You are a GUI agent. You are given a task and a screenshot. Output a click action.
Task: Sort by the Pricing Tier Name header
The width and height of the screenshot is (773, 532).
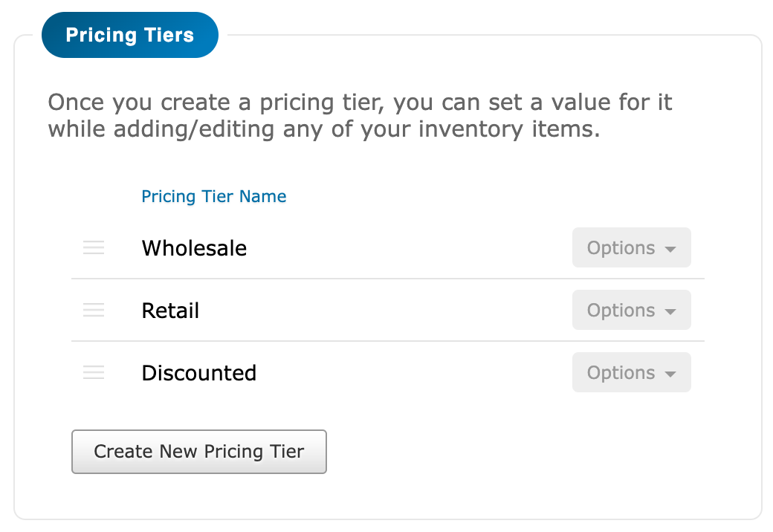(x=214, y=197)
